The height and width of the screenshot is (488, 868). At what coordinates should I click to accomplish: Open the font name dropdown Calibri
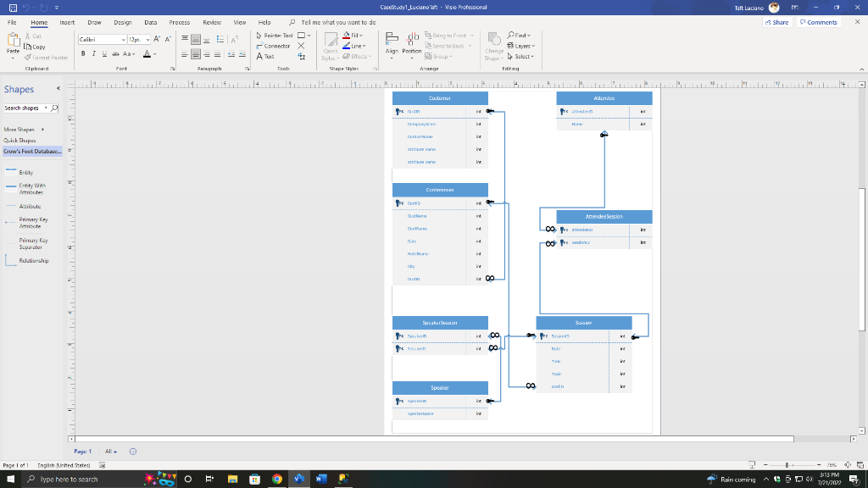pos(123,40)
